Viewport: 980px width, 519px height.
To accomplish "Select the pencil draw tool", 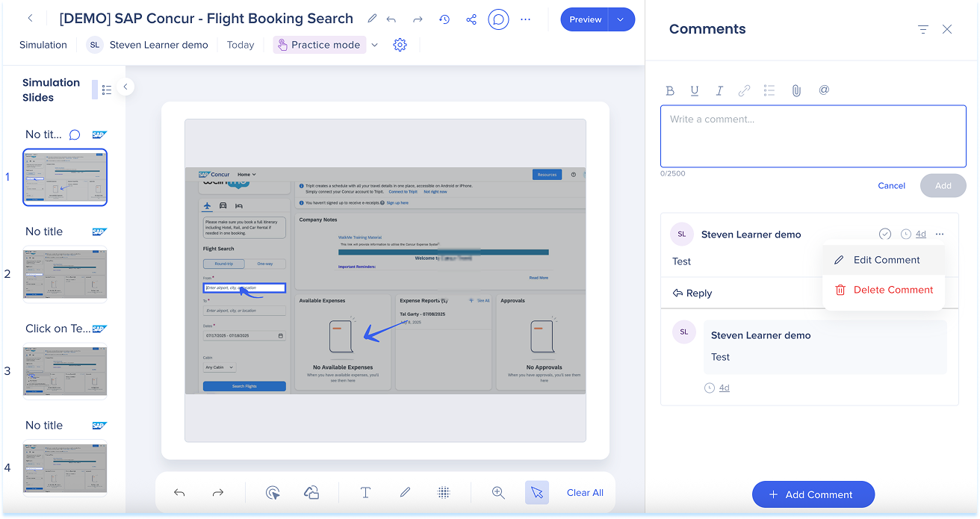I will tap(405, 492).
